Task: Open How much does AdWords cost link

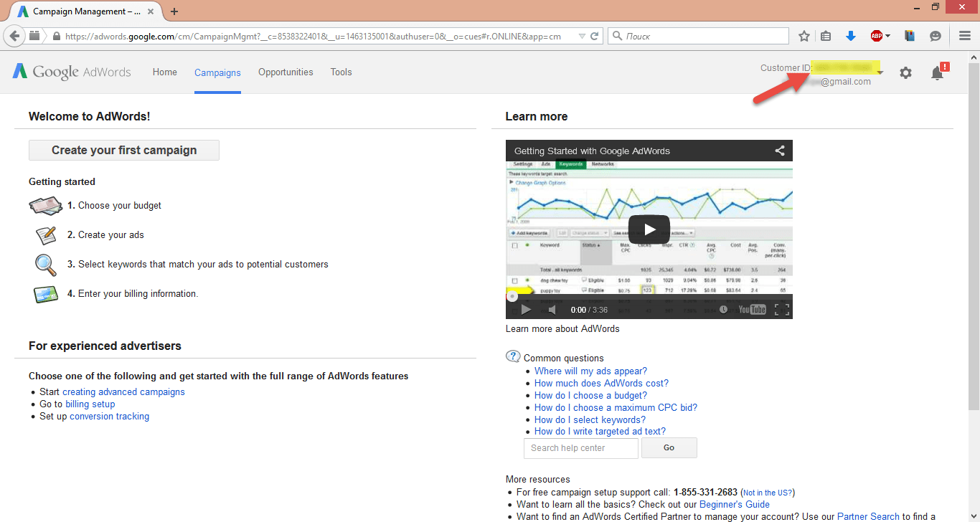Action: 601,383
